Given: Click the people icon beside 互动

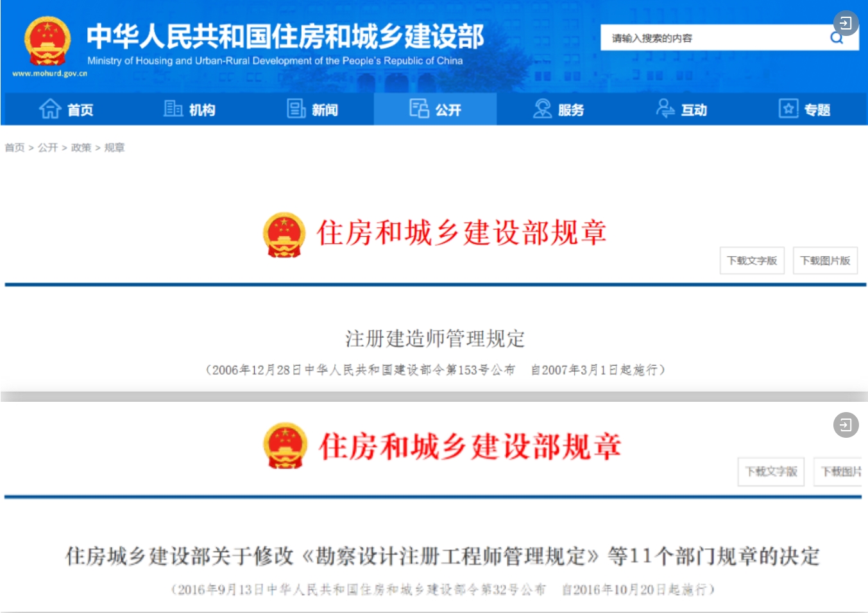Looking at the screenshot, I should click(665, 108).
